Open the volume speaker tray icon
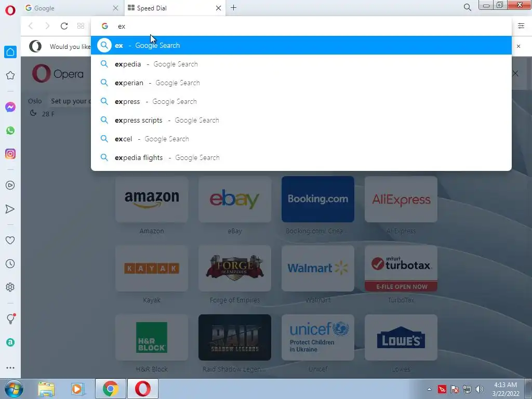Image resolution: width=532 pixels, height=399 pixels. (x=480, y=389)
